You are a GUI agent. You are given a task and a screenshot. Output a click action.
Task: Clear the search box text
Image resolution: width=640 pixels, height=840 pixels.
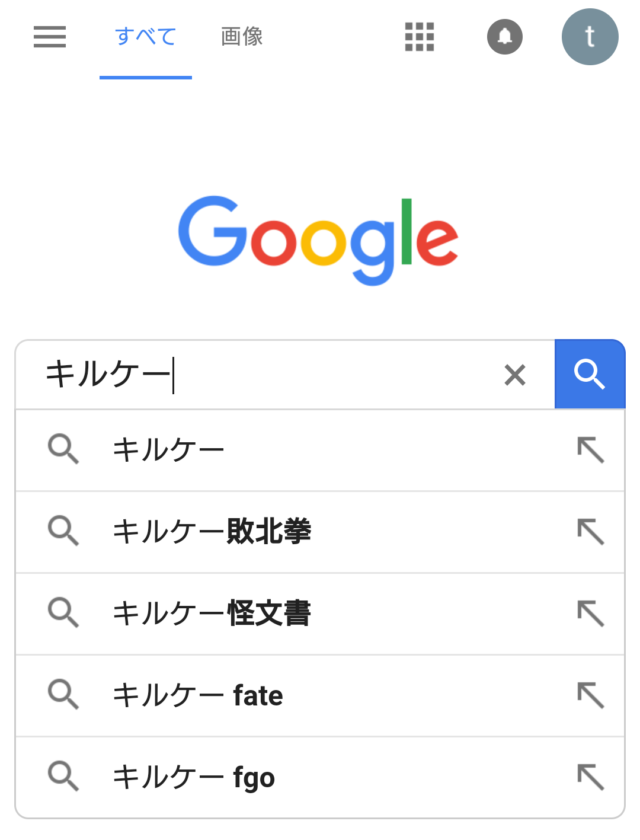click(515, 375)
